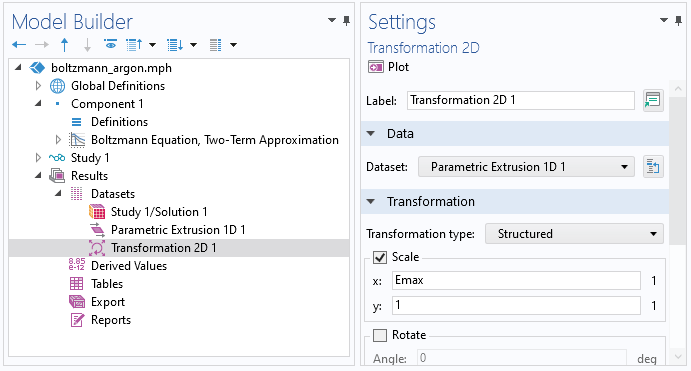Pin the Settings panel
This screenshot has height=371, width=691.
click(x=678, y=21)
